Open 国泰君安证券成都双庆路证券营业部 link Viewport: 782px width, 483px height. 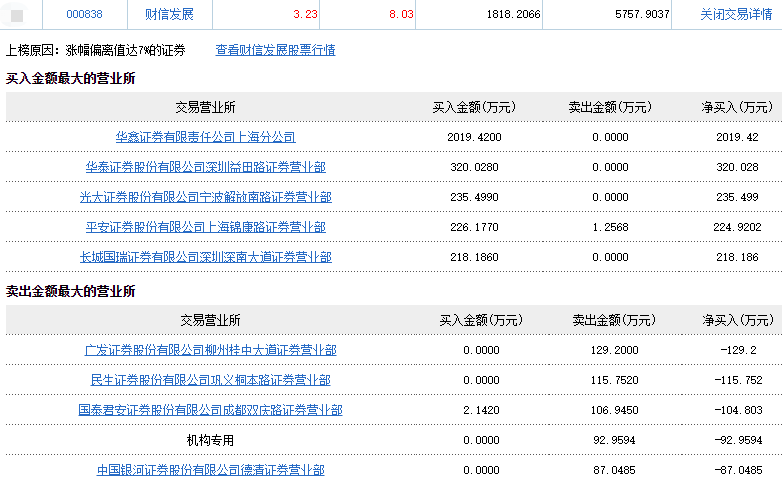pyautogui.click(x=210, y=410)
